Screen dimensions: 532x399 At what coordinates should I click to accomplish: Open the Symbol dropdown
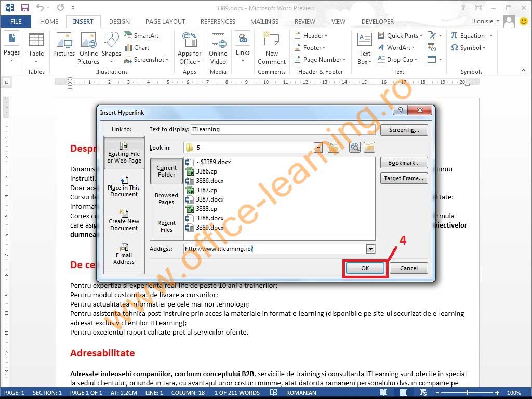tap(468, 47)
